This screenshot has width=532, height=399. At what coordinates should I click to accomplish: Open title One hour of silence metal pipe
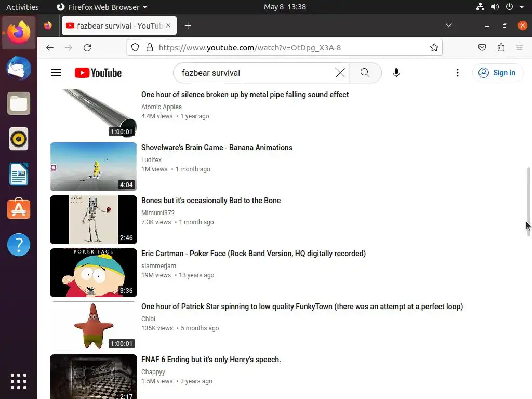tap(245, 95)
